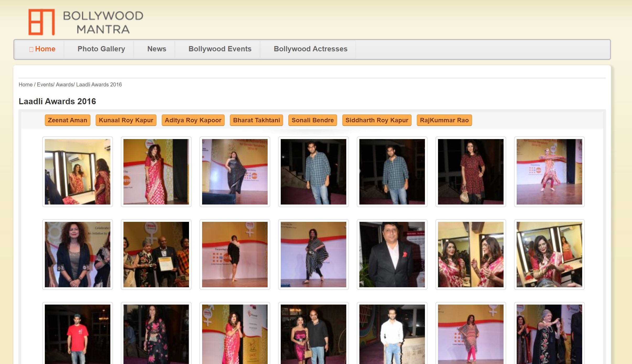632x364 pixels.
Task: Select the Aditya Roy Kapoor tag
Action: (193, 120)
